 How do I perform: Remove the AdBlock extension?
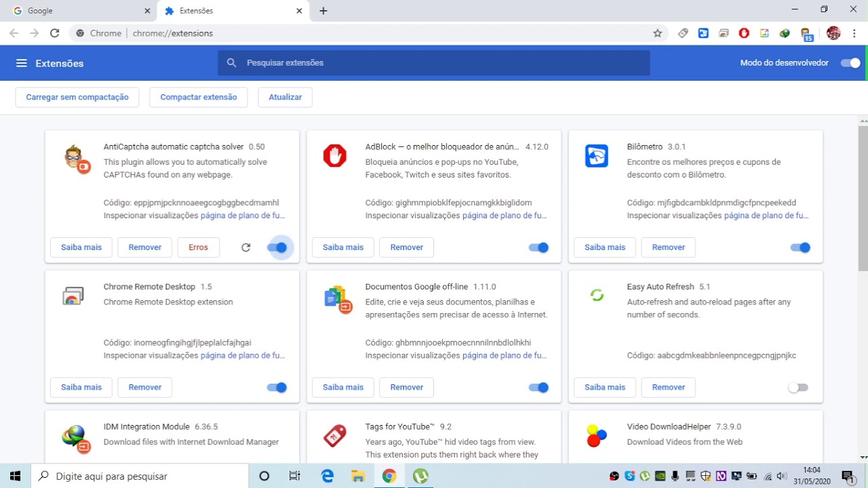(407, 247)
